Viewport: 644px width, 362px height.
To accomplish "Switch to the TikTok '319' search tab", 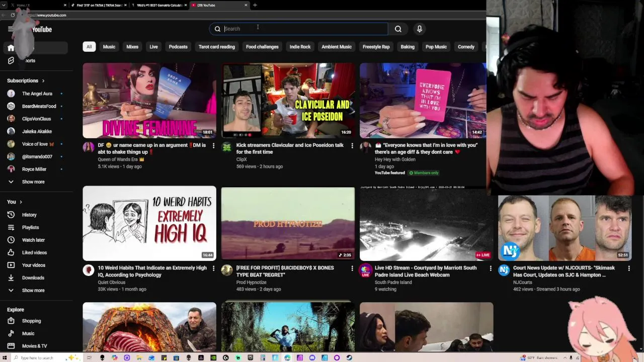I will (x=99, y=5).
